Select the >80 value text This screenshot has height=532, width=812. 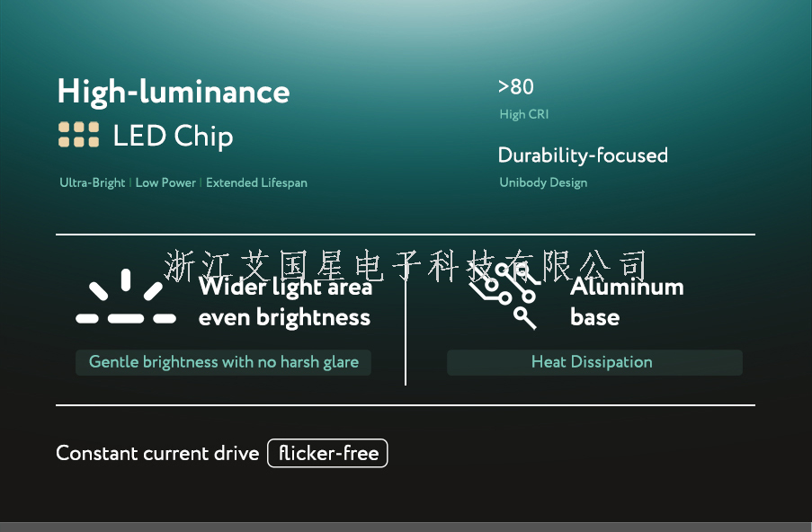coord(515,87)
